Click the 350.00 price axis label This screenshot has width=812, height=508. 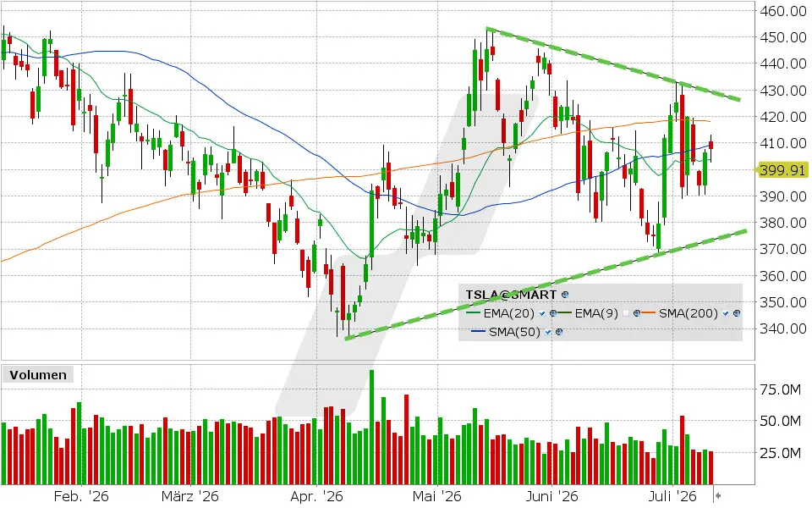pyautogui.click(x=783, y=302)
